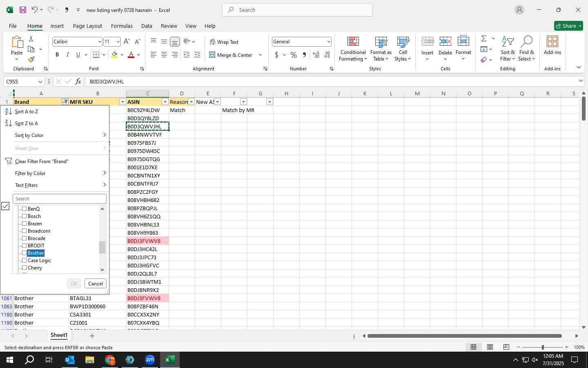This screenshot has height=368, width=588.
Task: Open the Reason column filter dropdown
Action: tap(191, 102)
